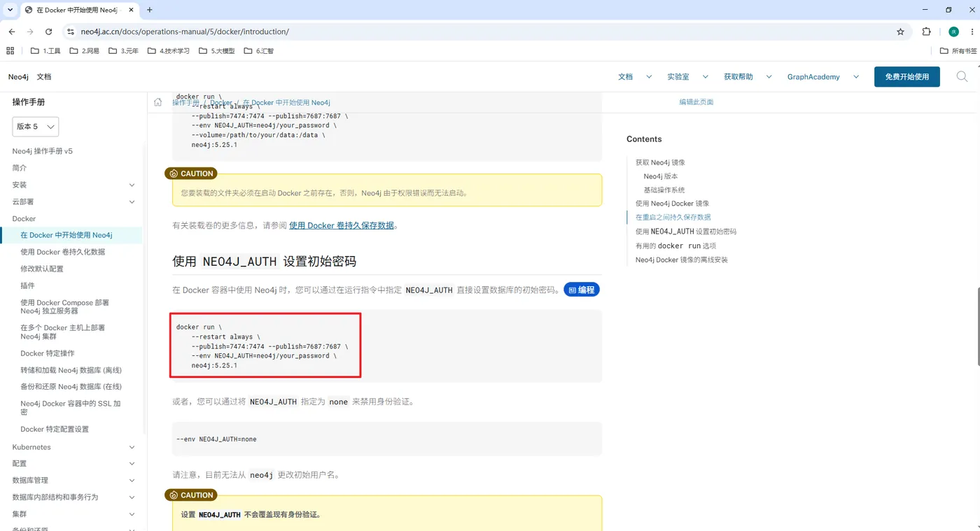Close the Neo4j Docker docs tab
The width and height of the screenshot is (980, 531).
pos(131,10)
